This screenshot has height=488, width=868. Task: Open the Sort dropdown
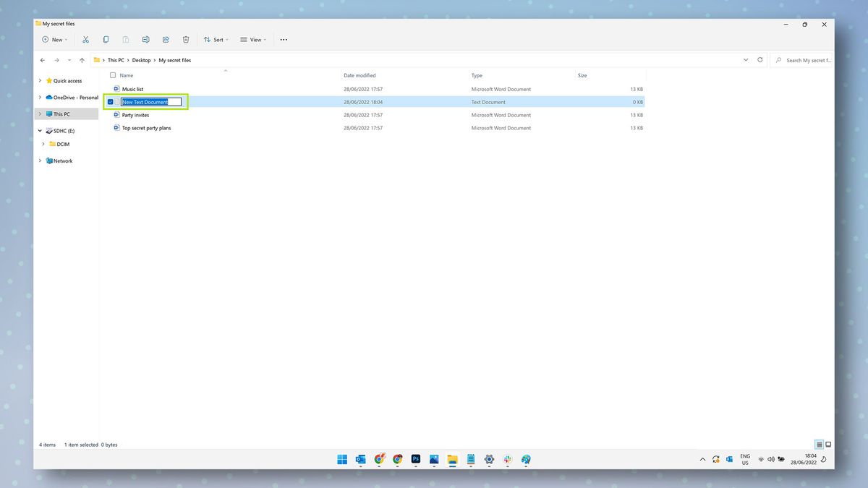(216, 39)
